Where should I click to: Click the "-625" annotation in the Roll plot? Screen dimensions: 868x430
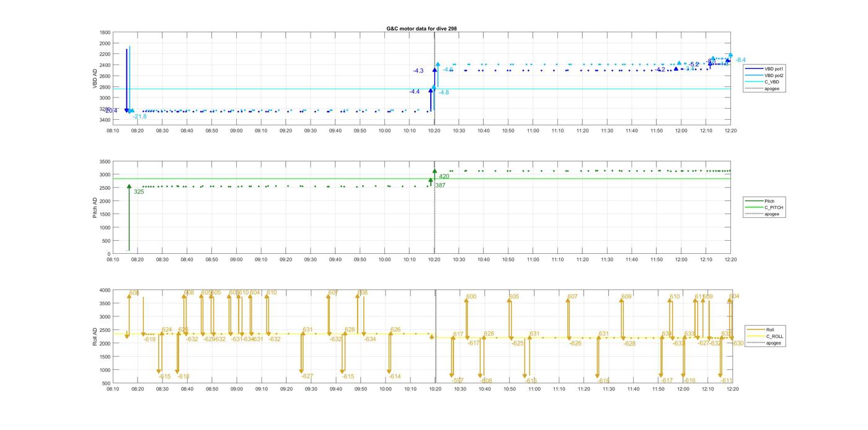coord(518,343)
